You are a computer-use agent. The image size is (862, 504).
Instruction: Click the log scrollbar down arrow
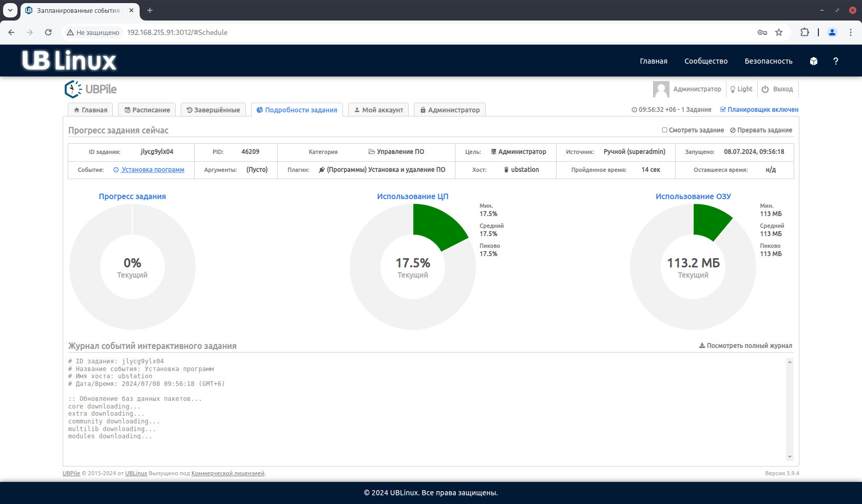coord(790,457)
